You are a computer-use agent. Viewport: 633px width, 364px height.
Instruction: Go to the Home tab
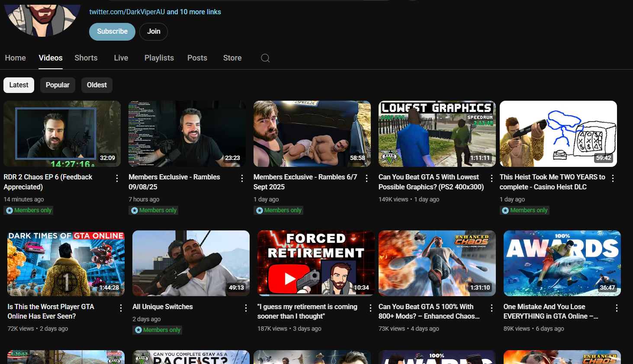(x=16, y=58)
